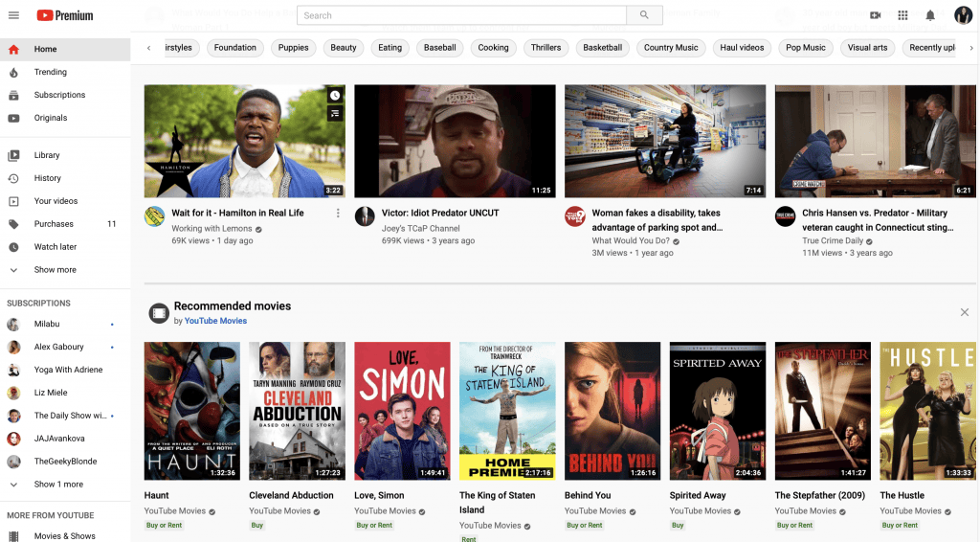
Task: Click Buy or Rent under Haunt
Action: click(165, 526)
